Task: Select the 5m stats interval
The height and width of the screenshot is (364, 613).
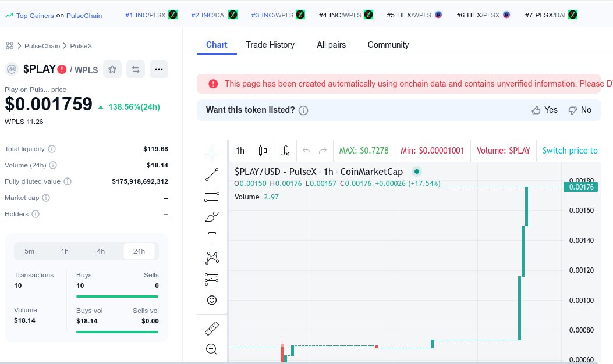Action: point(29,251)
